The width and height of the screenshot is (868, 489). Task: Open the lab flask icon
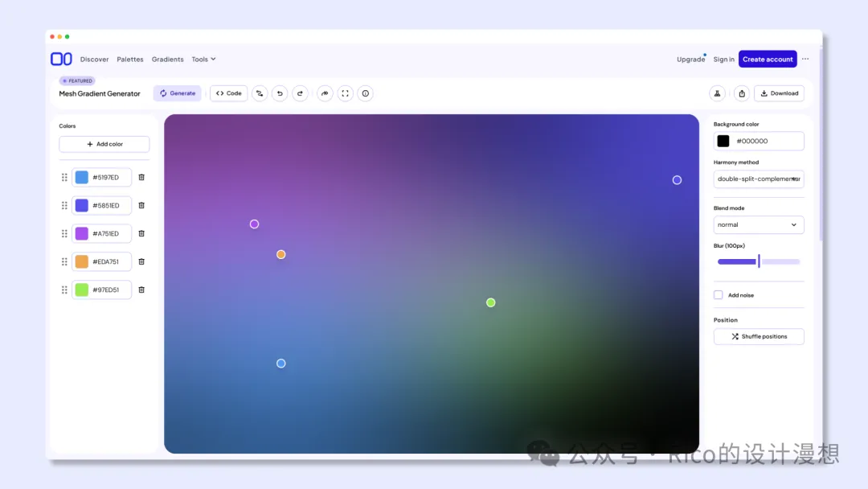click(718, 93)
